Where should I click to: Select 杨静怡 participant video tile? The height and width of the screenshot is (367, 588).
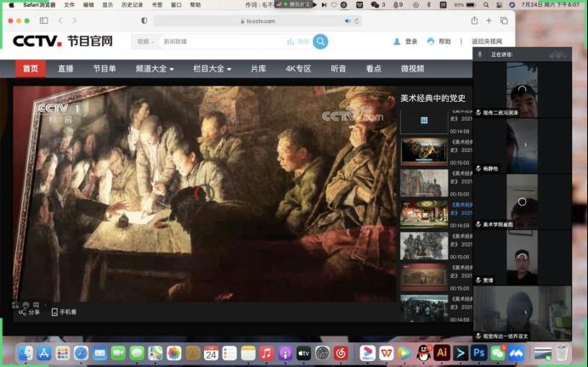click(522, 146)
